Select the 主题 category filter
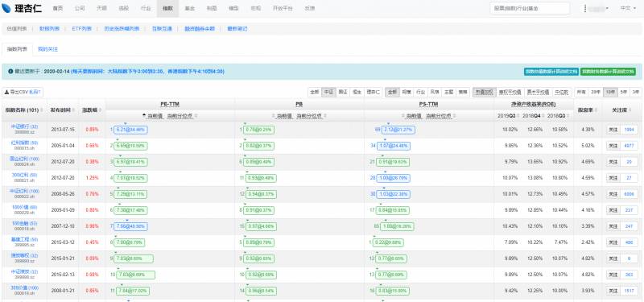This screenshot has height=302, width=644. pyautogui.click(x=448, y=93)
